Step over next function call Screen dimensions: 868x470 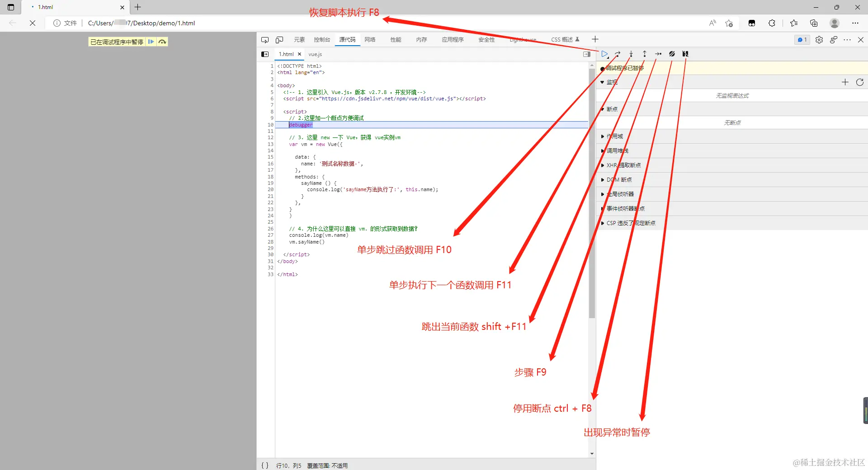(x=618, y=54)
